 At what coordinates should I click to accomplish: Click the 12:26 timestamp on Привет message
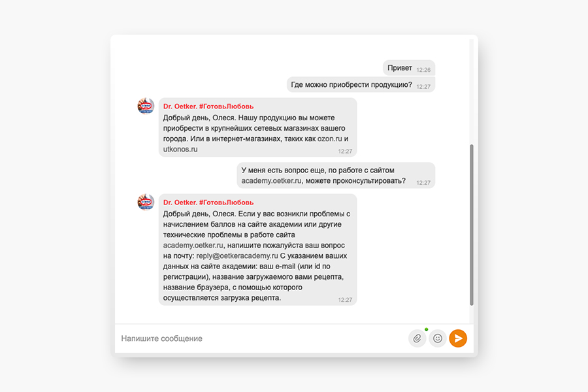tap(423, 70)
